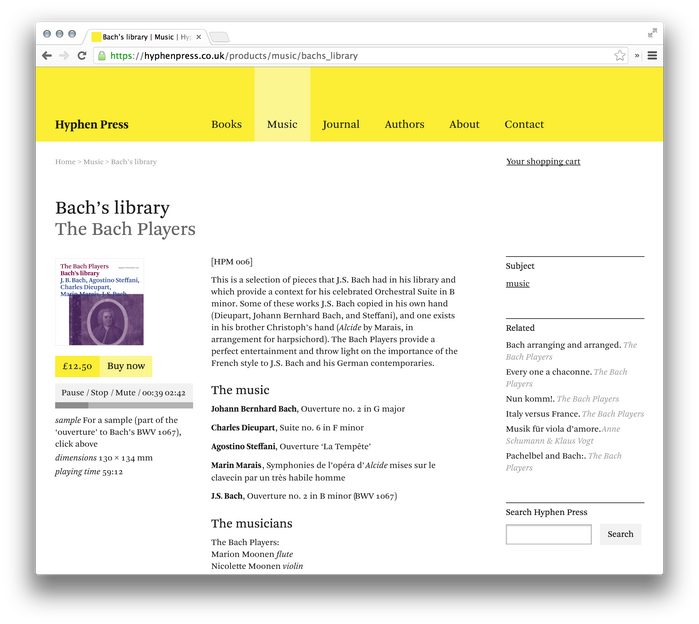Open the Contact page
The image size is (699, 624).
524,124
